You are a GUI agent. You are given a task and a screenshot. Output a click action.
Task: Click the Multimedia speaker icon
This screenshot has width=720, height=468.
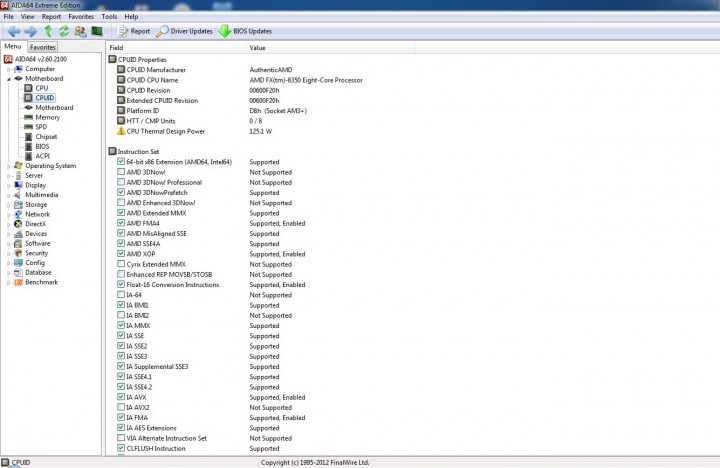[18, 195]
